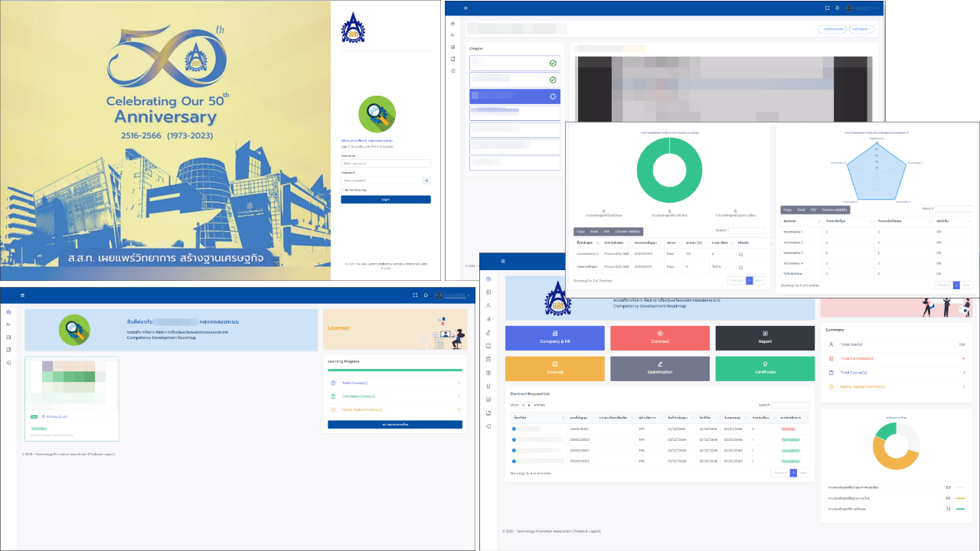The width and height of the screenshot is (980, 551).
Task: Click fullscreen icon in learner dashboard header
Action: tap(415, 295)
